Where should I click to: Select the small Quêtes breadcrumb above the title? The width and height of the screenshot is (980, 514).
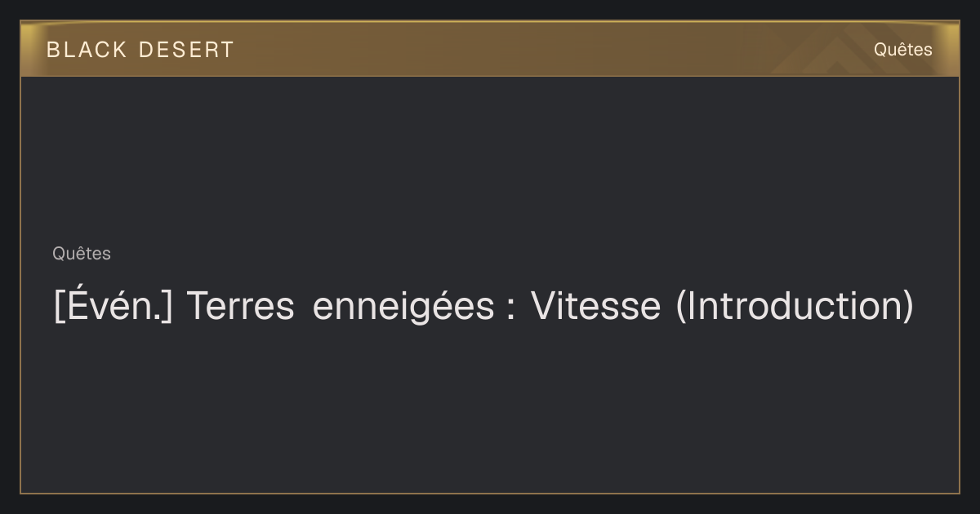82,254
